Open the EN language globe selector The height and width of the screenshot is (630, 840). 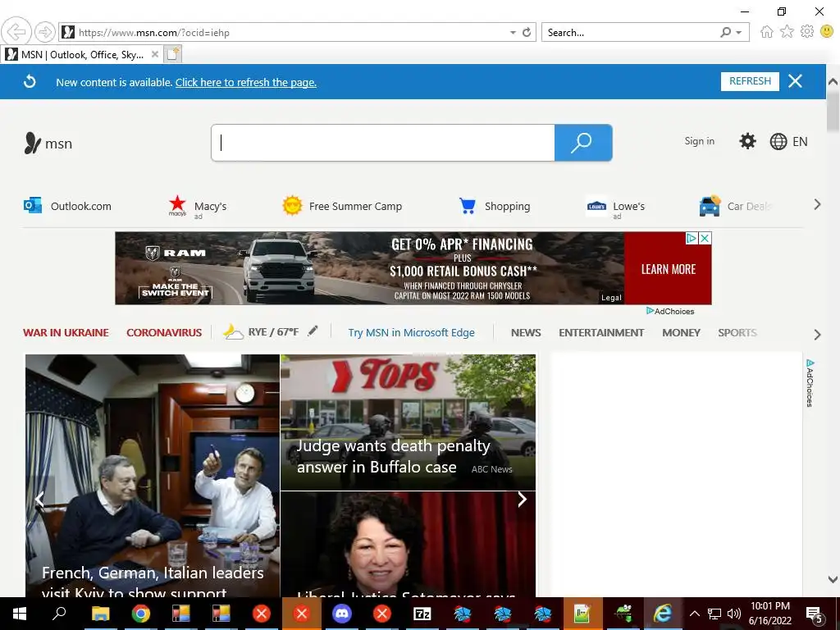pyautogui.click(x=788, y=141)
